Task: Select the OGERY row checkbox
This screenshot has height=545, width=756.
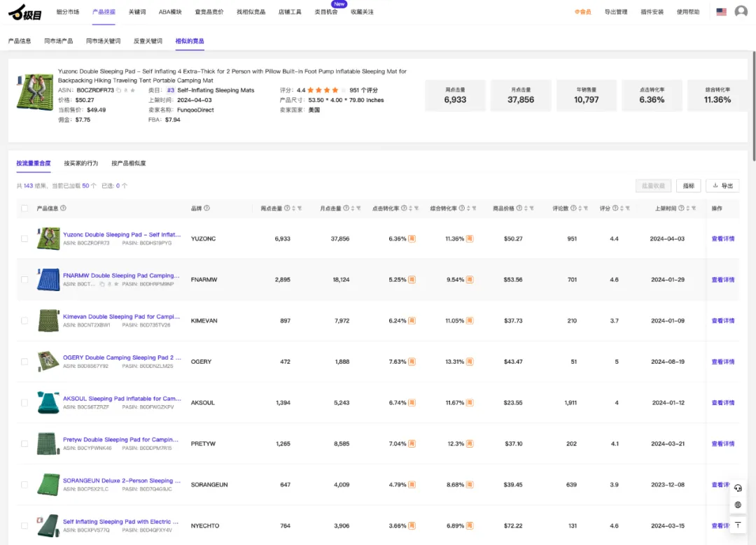Action: [x=24, y=362]
